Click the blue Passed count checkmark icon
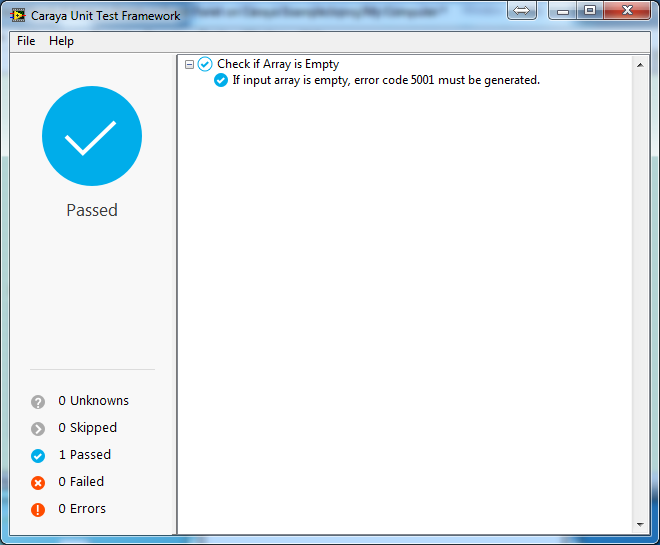Image resolution: width=660 pixels, height=545 pixels. coord(38,456)
